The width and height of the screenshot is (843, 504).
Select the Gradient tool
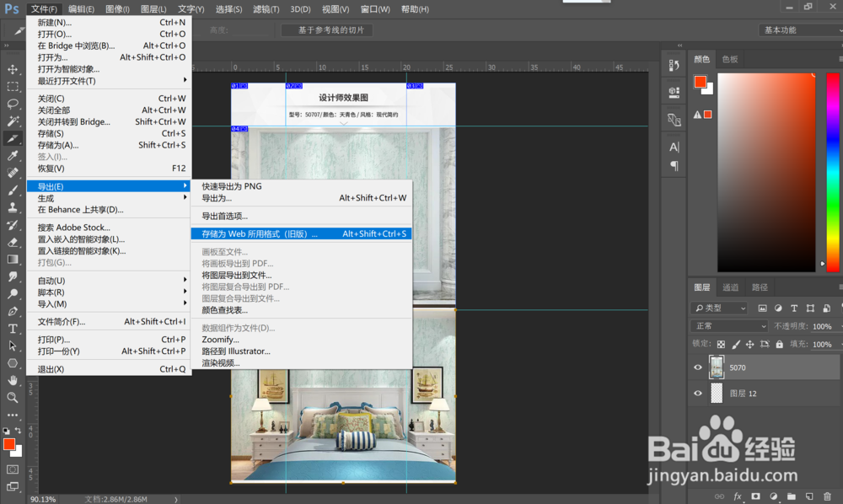coord(13,260)
